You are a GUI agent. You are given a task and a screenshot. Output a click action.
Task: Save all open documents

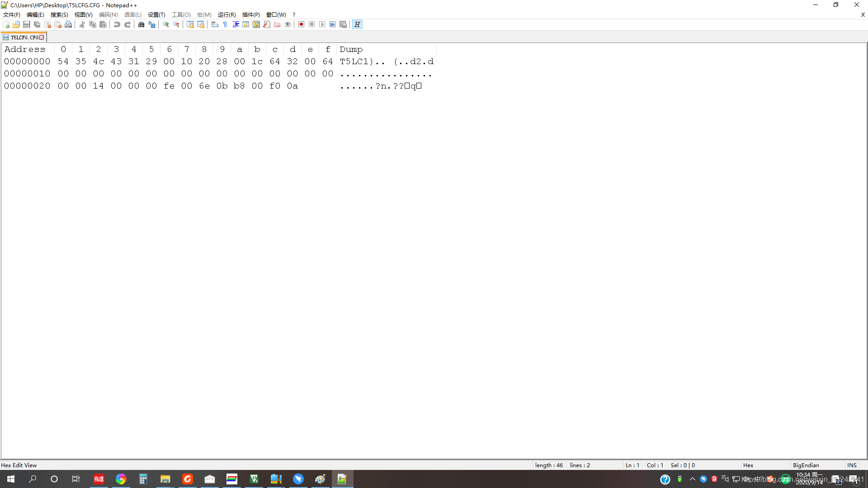click(37, 24)
